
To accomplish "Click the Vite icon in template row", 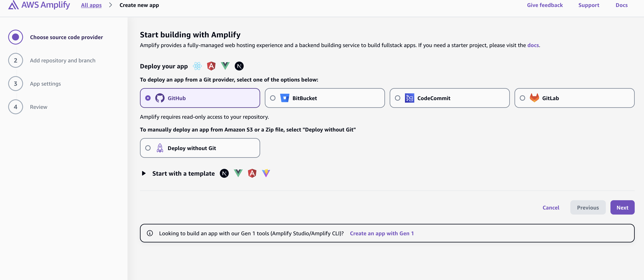I will (266, 173).
